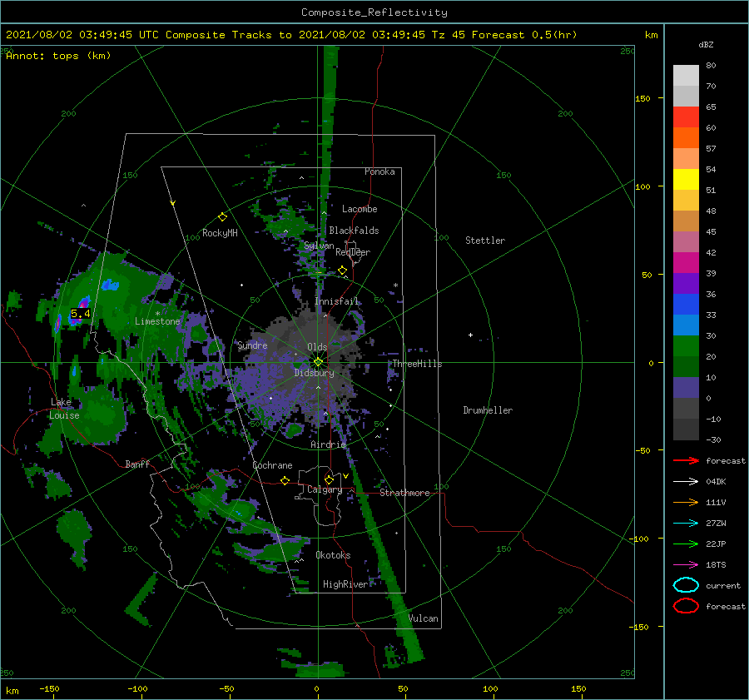Click the timestamp header text
This screenshot has width=749, height=700.
tap(291, 35)
